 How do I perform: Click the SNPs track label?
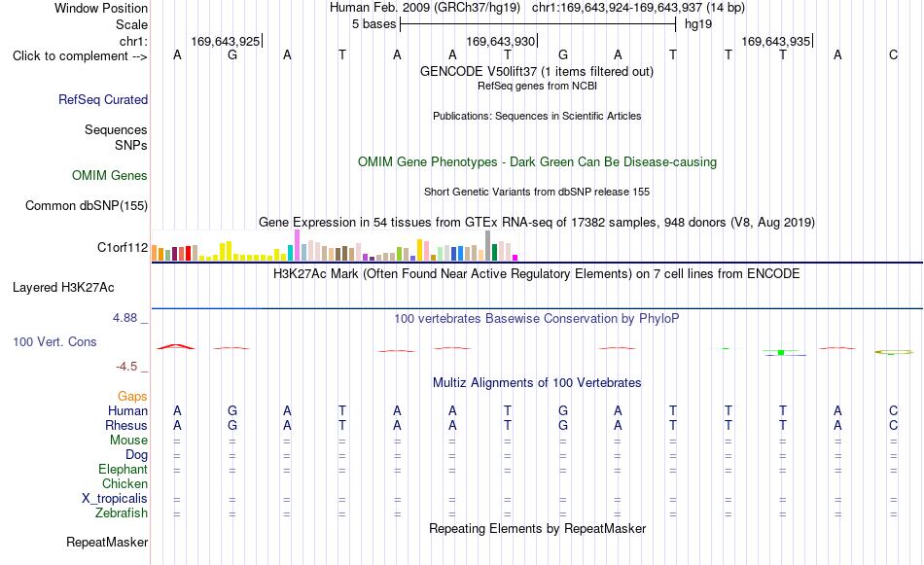click(131, 145)
